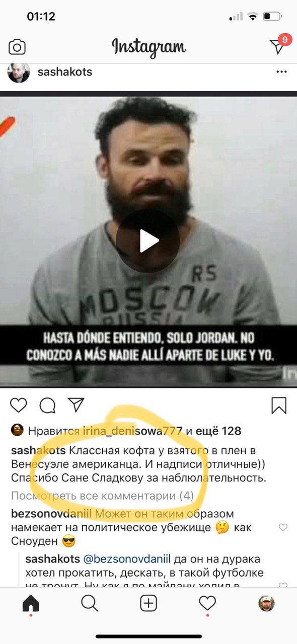Play the video with the center play button
The image size is (297, 644).
148,241
